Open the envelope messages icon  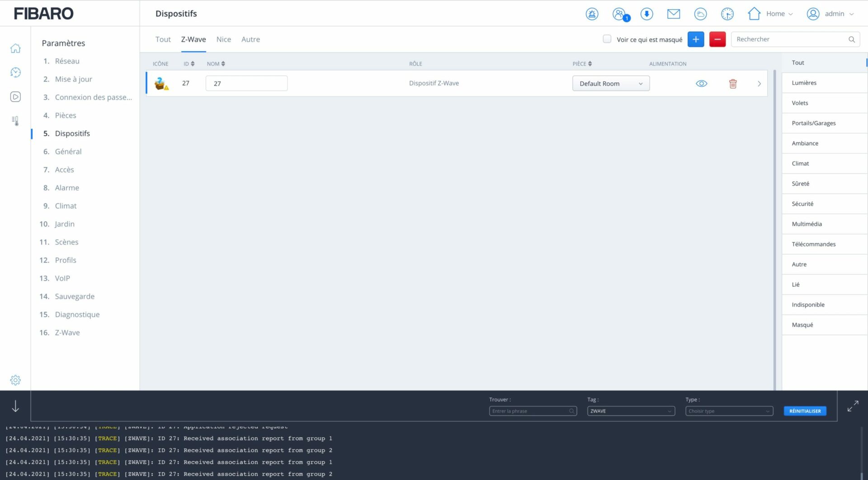pyautogui.click(x=673, y=14)
